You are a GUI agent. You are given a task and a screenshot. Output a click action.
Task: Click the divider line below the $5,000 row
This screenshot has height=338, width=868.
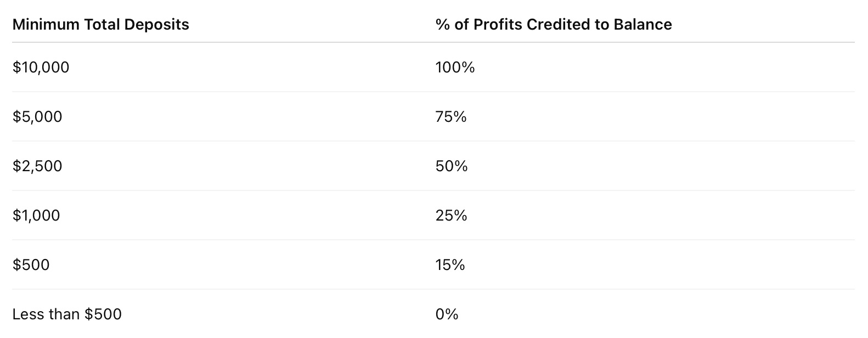click(x=433, y=141)
